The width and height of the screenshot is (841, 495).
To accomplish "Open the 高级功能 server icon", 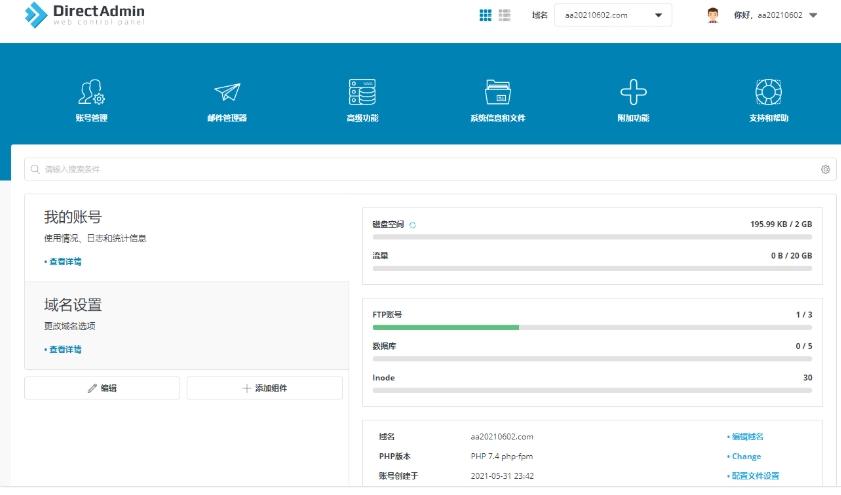I will [x=361, y=93].
